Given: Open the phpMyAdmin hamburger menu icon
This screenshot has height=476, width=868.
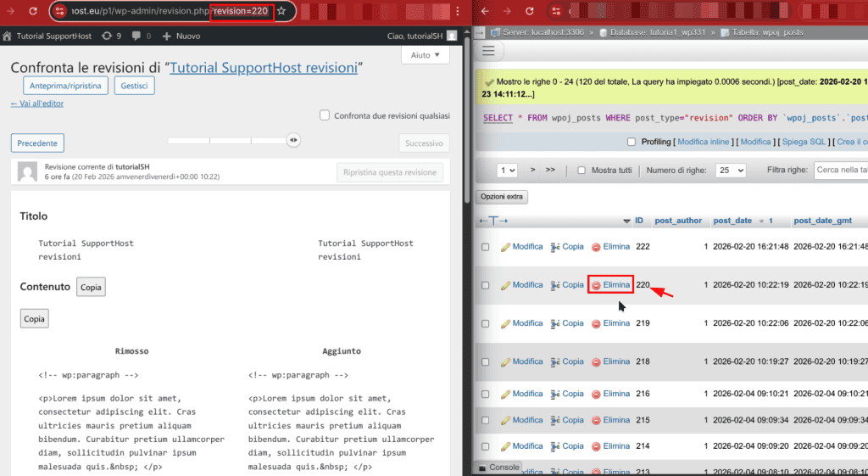Looking at the screenshot, I should point(488,51).
